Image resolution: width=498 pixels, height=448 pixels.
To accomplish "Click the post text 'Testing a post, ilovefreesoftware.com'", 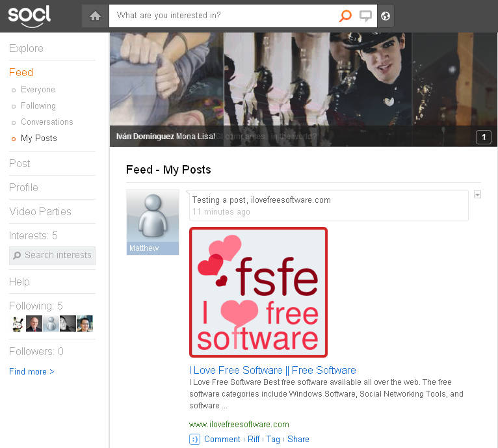I will click(x=261, y=200).
